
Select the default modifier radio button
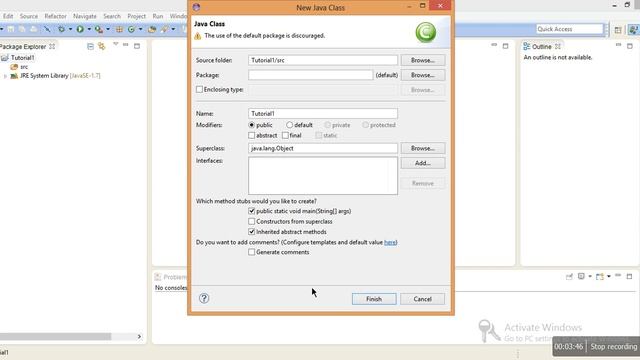(289, 125)
